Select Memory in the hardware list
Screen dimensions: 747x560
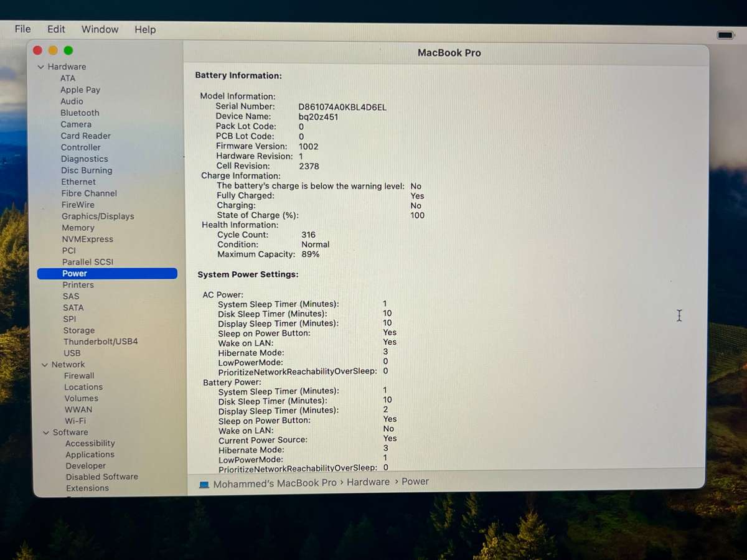coord(78,228)
